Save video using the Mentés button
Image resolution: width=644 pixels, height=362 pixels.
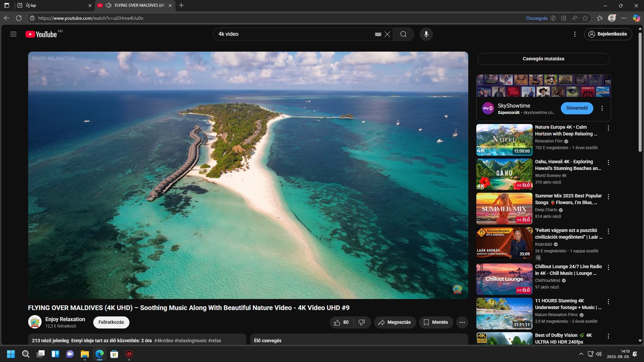click(436, 322)
